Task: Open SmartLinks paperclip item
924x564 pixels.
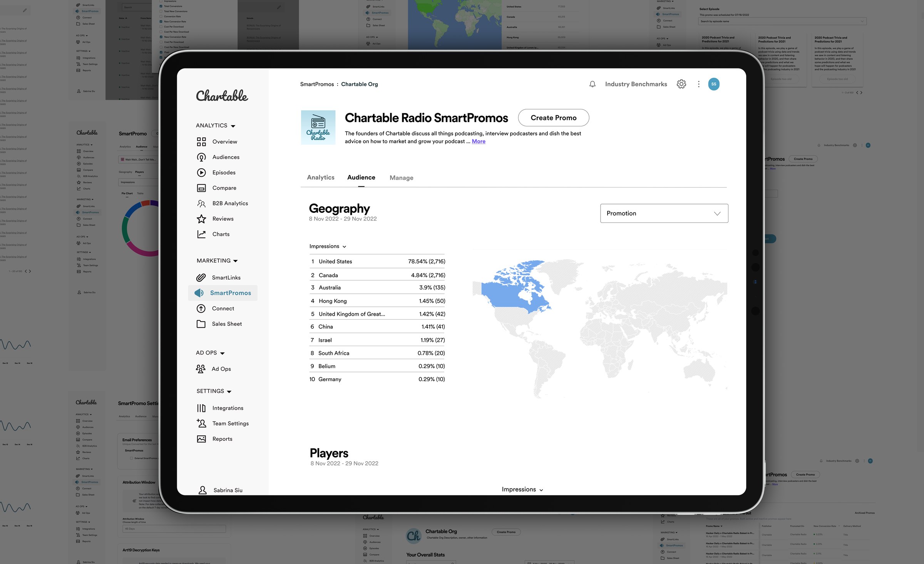Action: pos(218,278)
